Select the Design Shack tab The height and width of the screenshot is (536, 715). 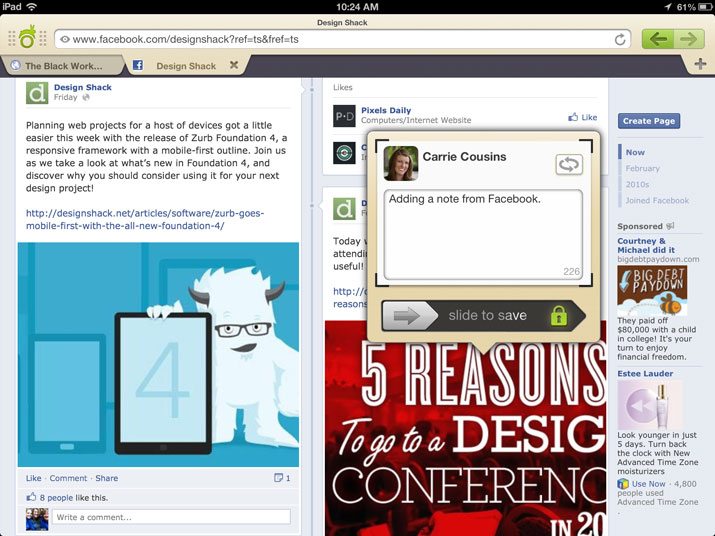click(186, 66)
